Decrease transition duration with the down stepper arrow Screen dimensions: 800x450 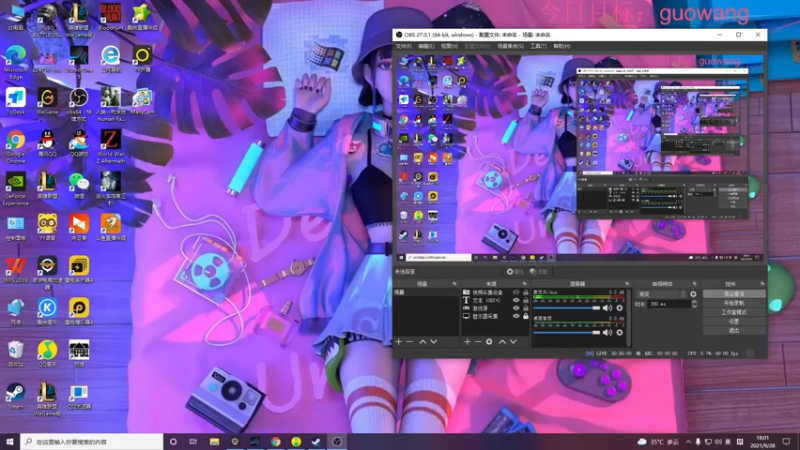click(x=694, y=306)
